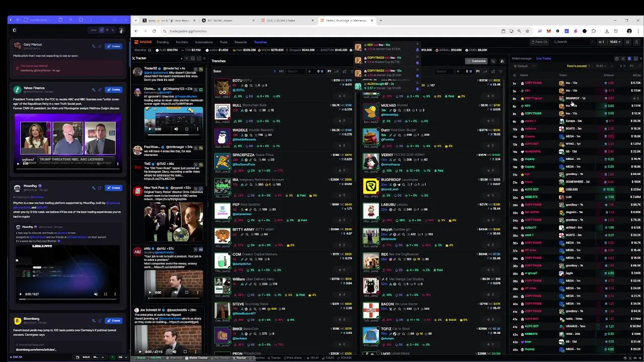The height and width of the screenshot is (362, 644).
Task: Click the Padre logo in the navigation bar
Action: pos(143,42)
